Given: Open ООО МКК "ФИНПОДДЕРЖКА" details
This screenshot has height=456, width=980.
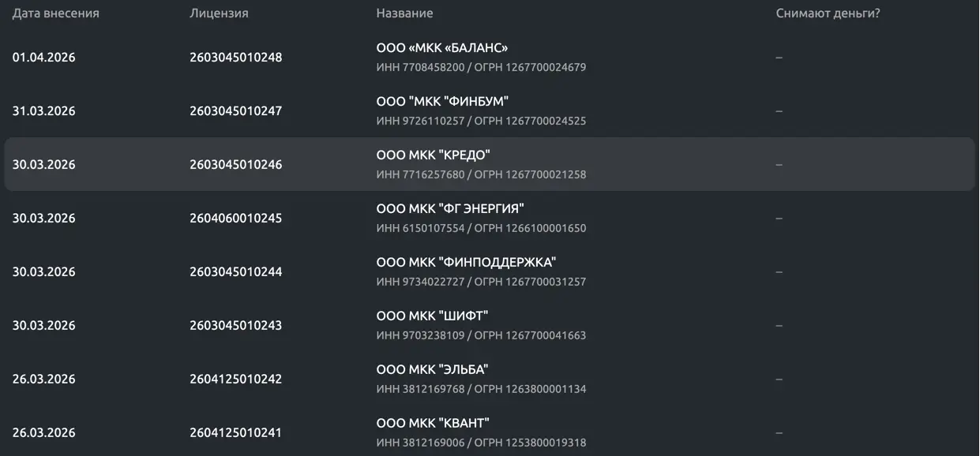Looking at the screenshot, I should click(466, 263).
